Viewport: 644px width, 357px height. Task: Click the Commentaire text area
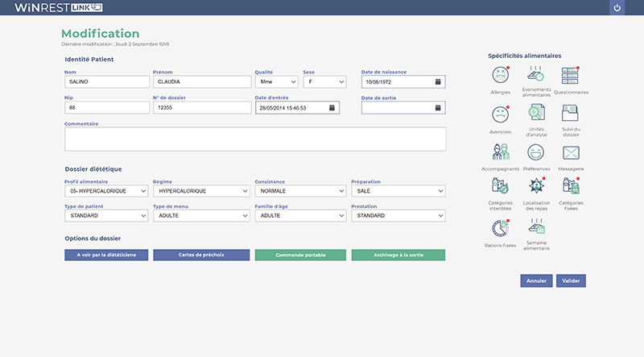coord(254,139)
